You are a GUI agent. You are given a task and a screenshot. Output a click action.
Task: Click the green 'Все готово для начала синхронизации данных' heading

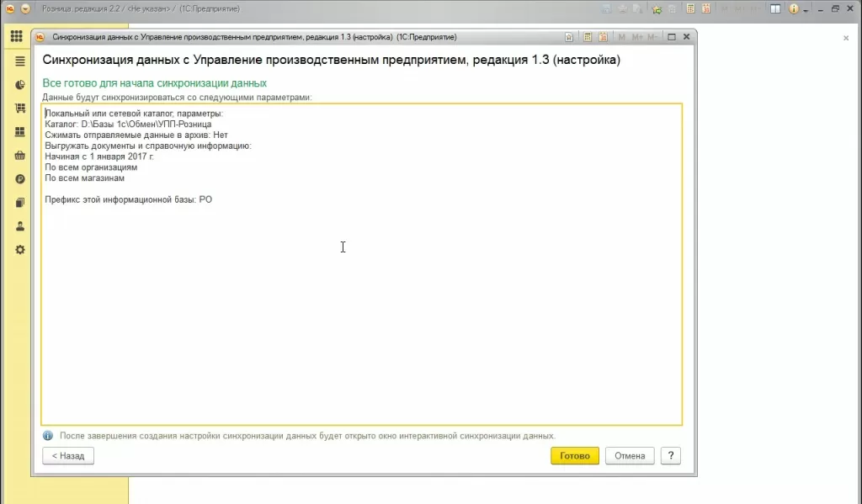tap(155, 83)
